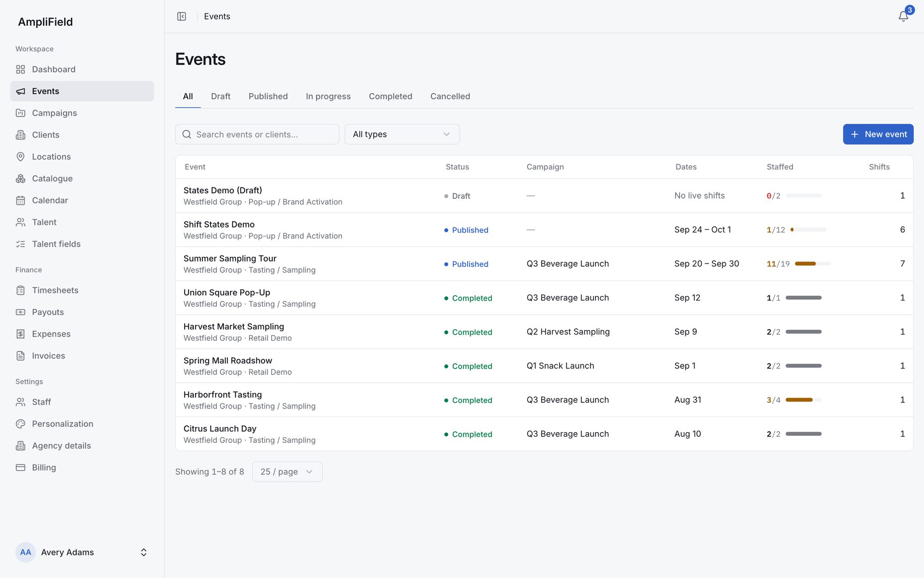The image size is (924, 578).
Task: Open the 25 / page size dropdown
Action: coord(287,472)
